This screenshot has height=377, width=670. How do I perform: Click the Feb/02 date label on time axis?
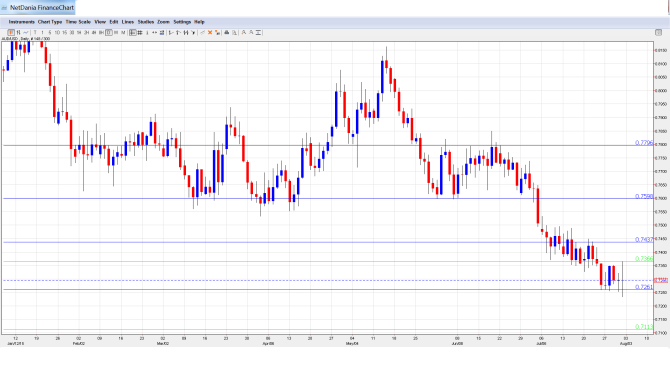[x=79, y=343]
